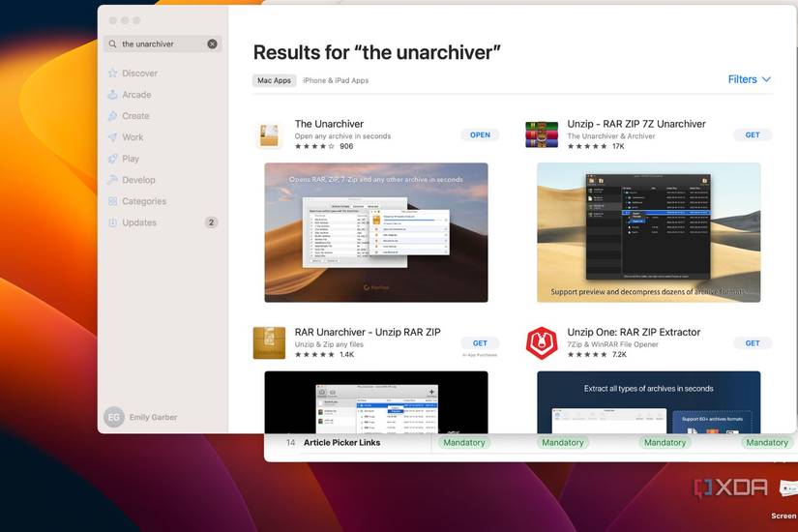
Task: Open Emily Garber account avatar
Action: [113, 418]
